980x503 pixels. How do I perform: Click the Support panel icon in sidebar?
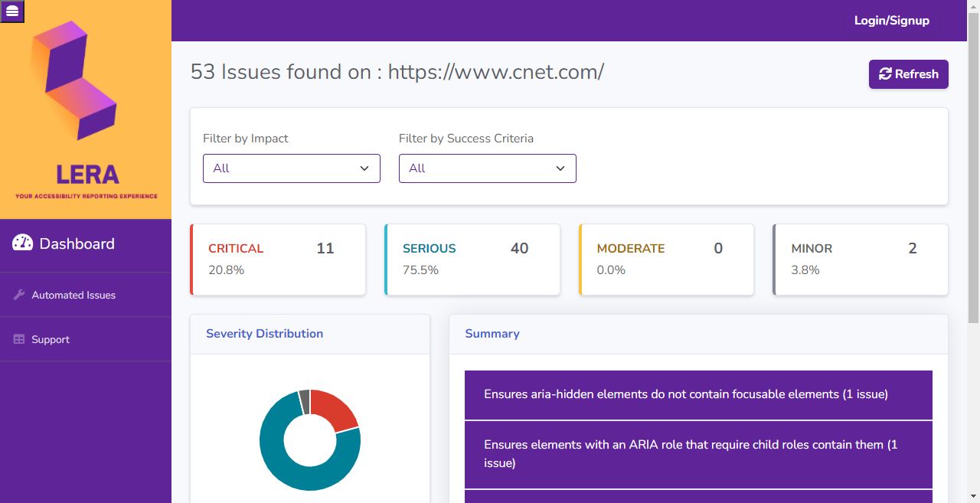point(18,339)
